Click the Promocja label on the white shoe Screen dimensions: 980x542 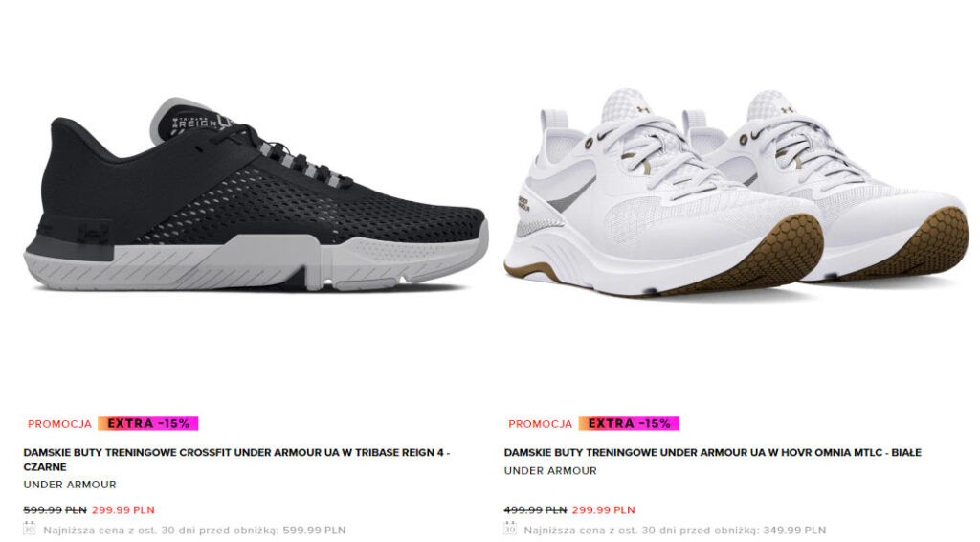[540, 424]
